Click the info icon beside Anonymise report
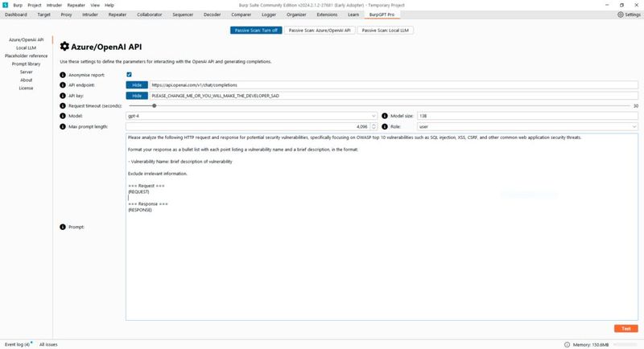This screenshot has width=644, height=349. [63, 75]
